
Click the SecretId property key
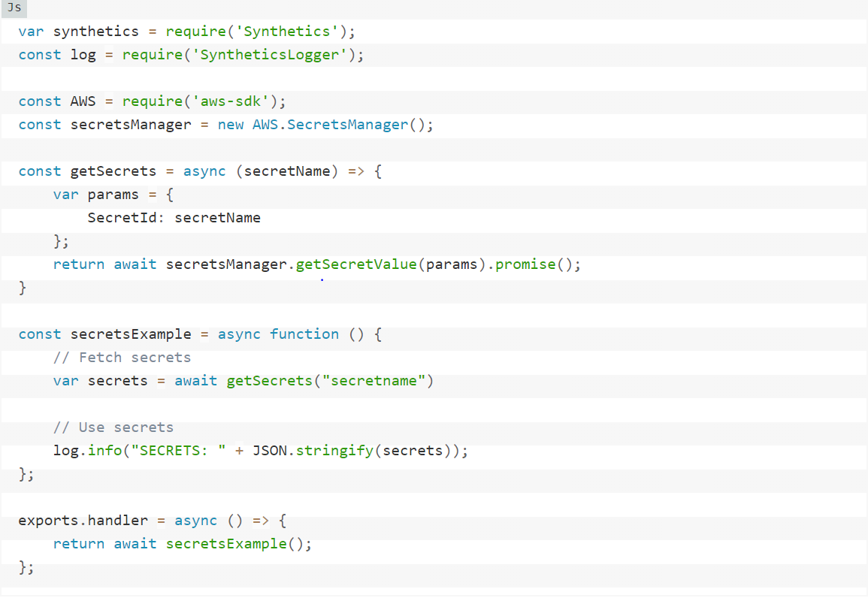coord(122,218)
